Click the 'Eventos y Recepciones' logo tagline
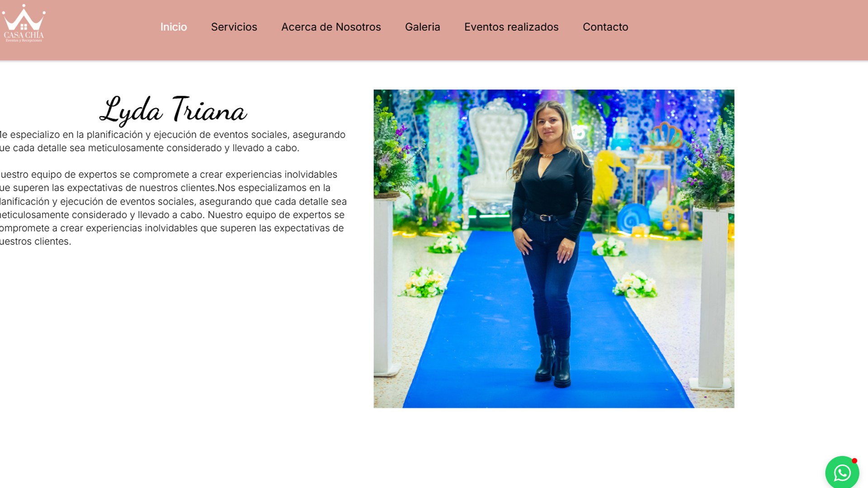This screenshot has height=488, width=868. coord(24,40)
